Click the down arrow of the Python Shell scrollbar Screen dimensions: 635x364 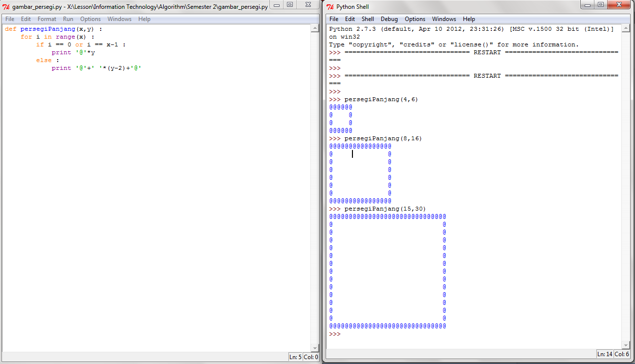(626, 345)
